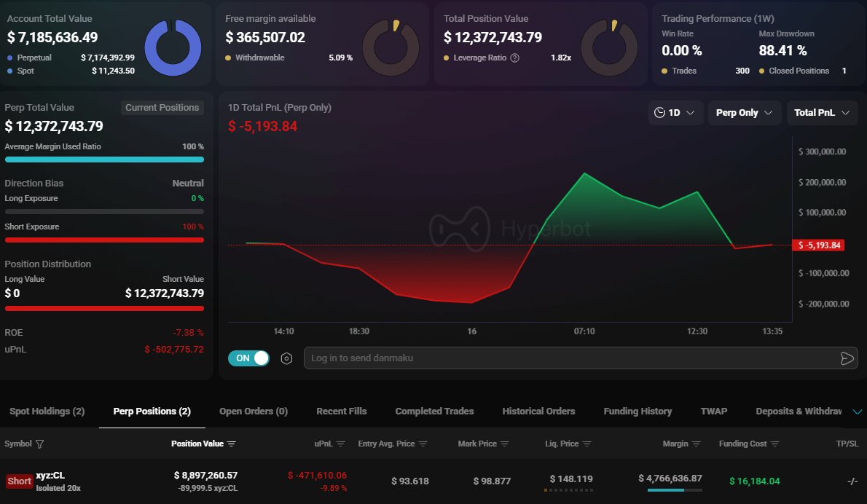The width and height of the screenshot is (867, 504).
Task: Click the send danmaku paper-plane icon
Action: [847, 358]
